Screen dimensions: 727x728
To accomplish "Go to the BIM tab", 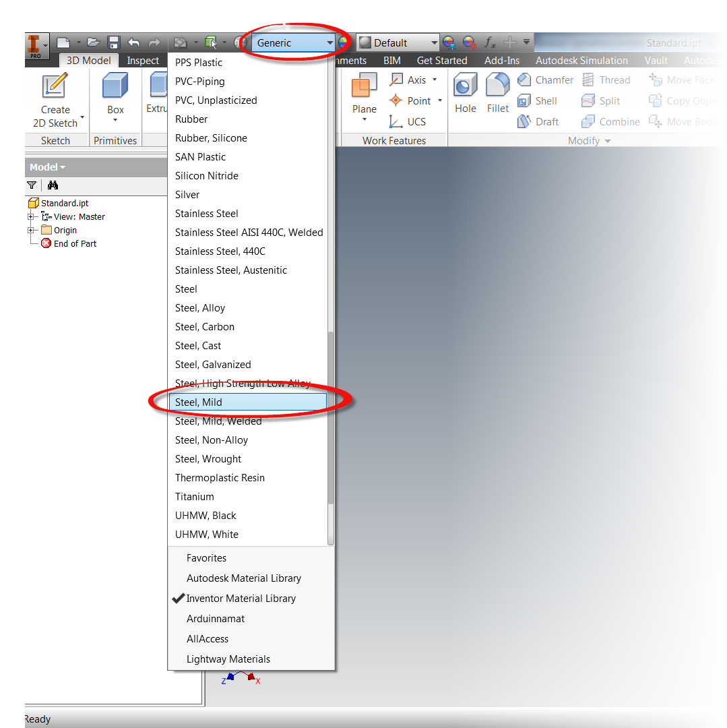I will (x=392, y=61).
